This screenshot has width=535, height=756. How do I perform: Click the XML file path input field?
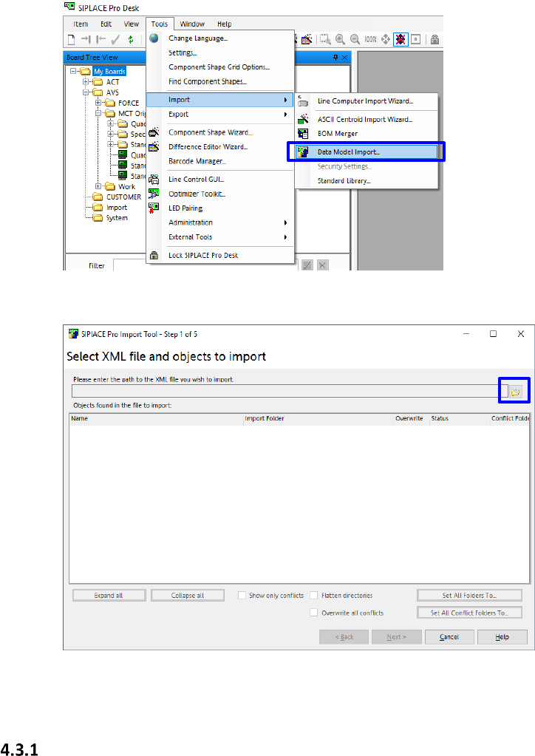[290, 391]
